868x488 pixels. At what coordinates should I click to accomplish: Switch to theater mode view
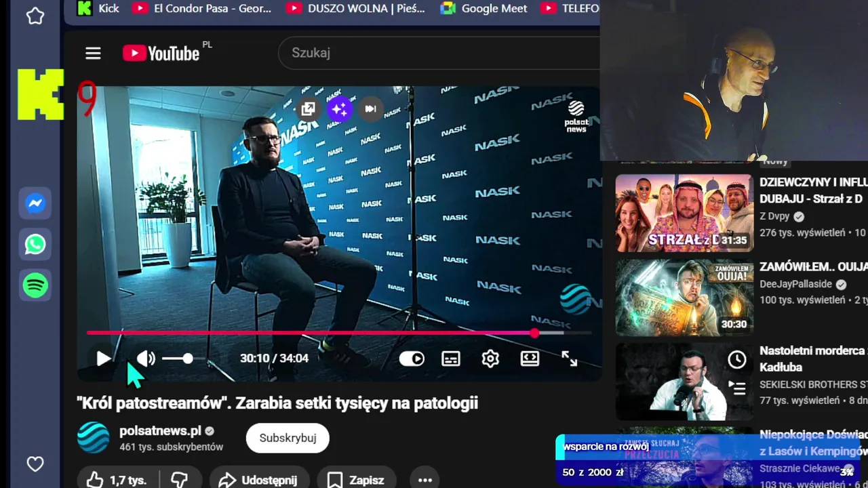[530, 359]
